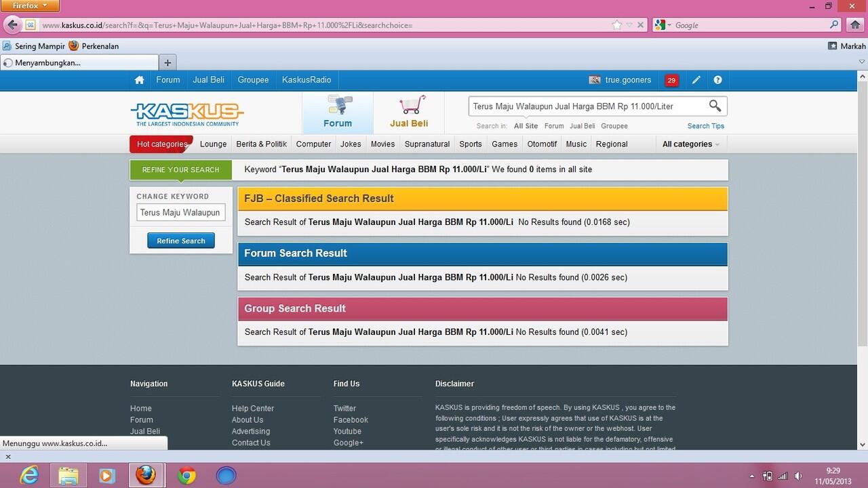Click Google search magnifier in browser
The image size is (868, 488).
[834, 25]
